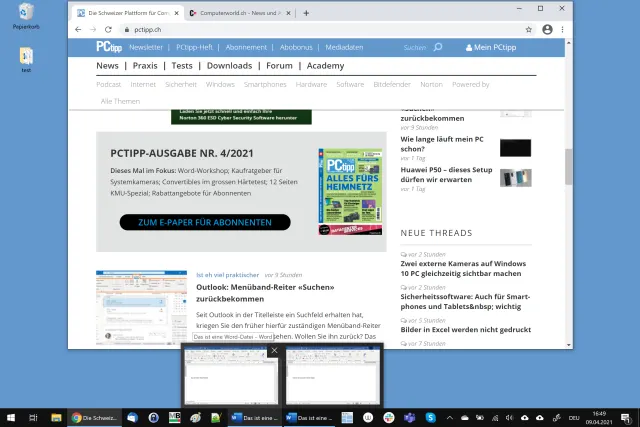Click the Zum E-Paper für Abonnenten button
Screen dimensions: 640x427
(x=205, y=222)
